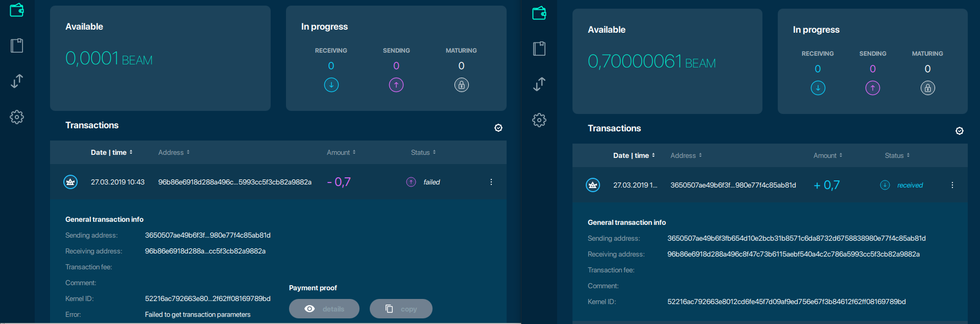Click received status text
The image size is (980, 324).
point(910,185)
